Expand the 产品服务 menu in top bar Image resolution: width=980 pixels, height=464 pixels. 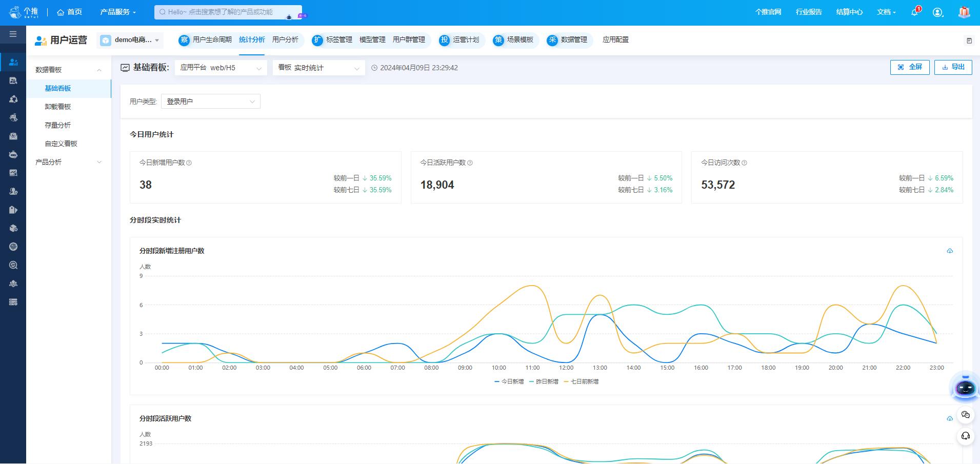pyautogui.click(x=118, y=12)
